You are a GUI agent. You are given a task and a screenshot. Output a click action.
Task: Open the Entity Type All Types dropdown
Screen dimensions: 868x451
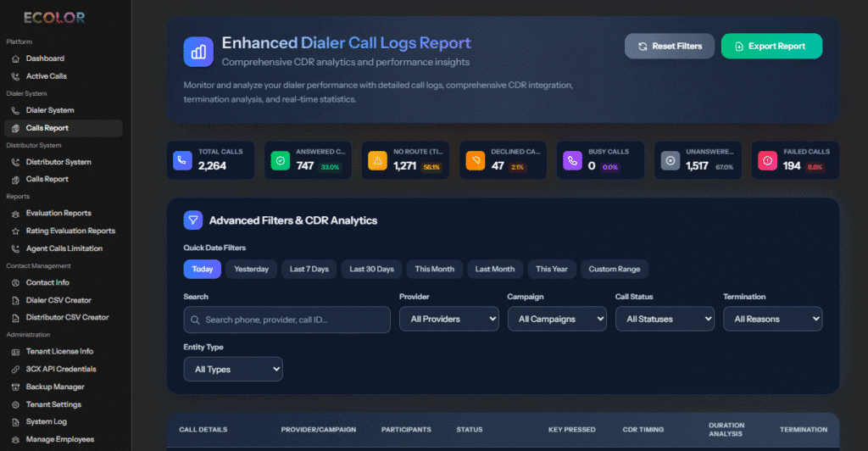tap(233, 369)
